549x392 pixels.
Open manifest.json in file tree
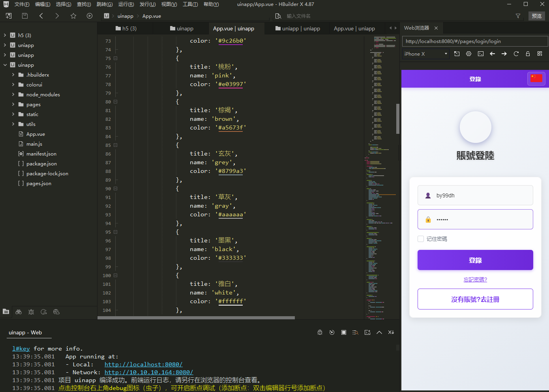click(41, 154)
